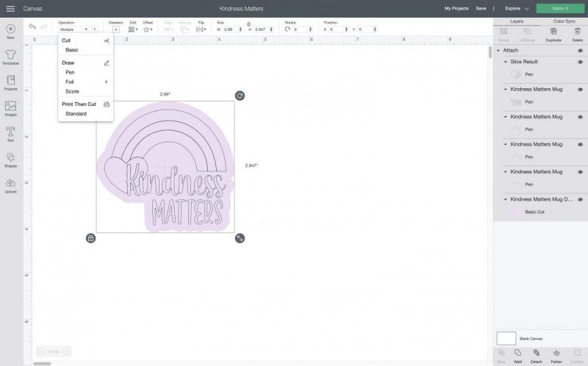Screen dimensions: 588x366
Task: Save the project
Action: point(481,8)
